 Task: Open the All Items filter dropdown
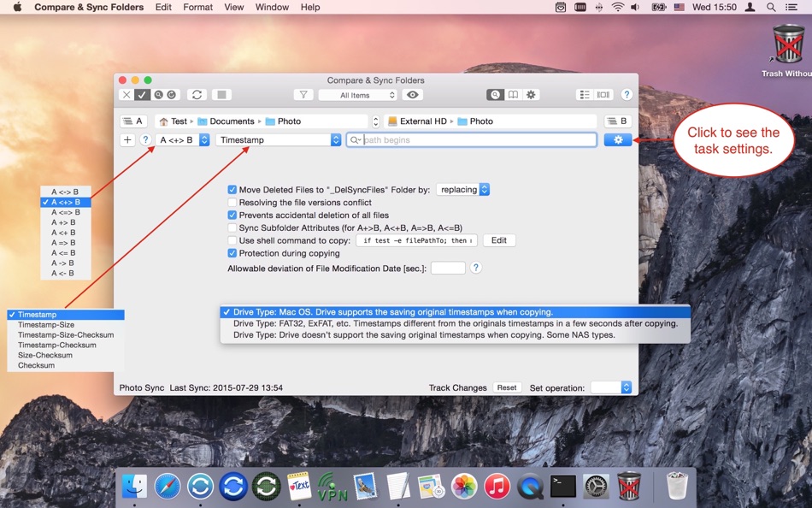(x=357, y=95)
